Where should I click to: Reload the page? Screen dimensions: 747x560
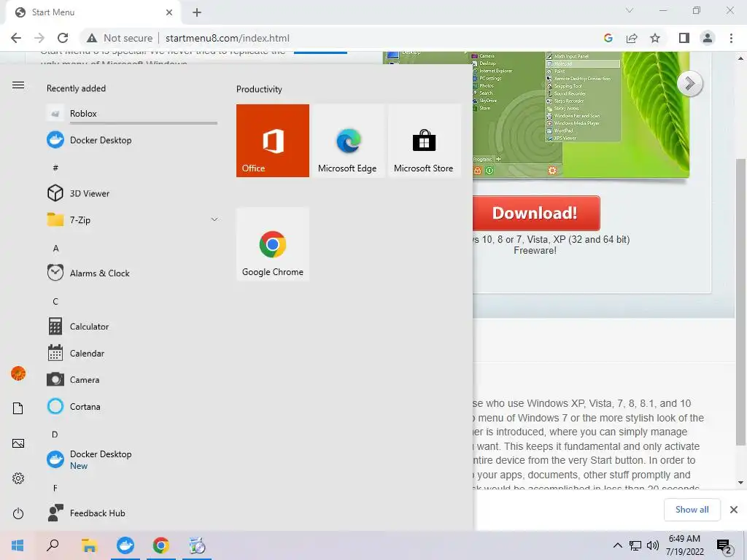tap(63, 38)
